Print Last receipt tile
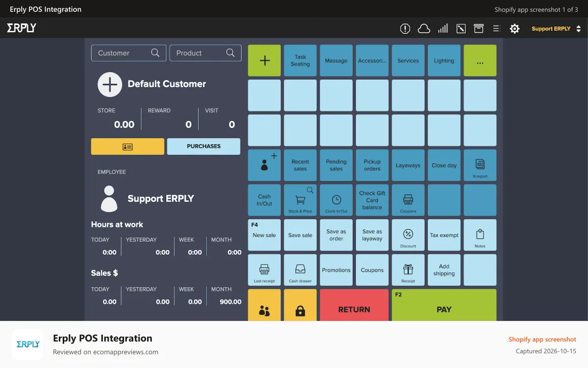The height and width of the screenshot is (368, 588). 265,270
